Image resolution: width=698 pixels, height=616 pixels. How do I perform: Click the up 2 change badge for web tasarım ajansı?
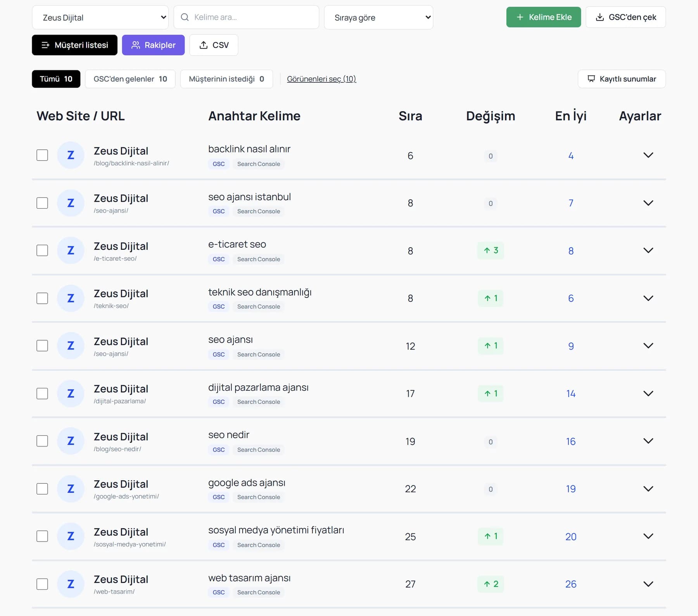coord(491,584)
